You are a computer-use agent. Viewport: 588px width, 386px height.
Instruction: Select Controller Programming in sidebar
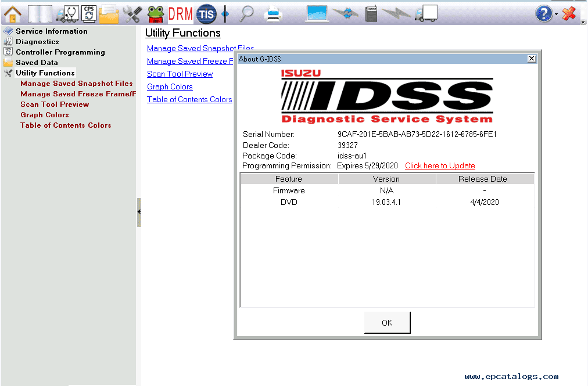(60, 52)
